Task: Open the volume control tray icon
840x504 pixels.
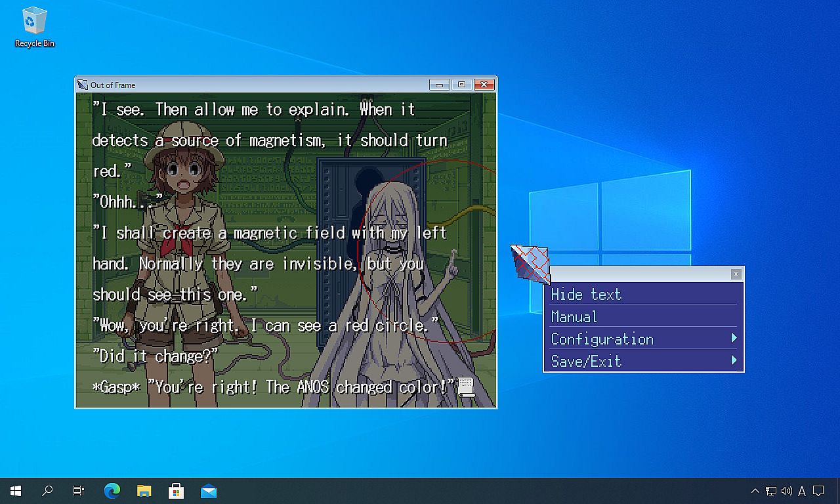Action: tap(787, 491)
